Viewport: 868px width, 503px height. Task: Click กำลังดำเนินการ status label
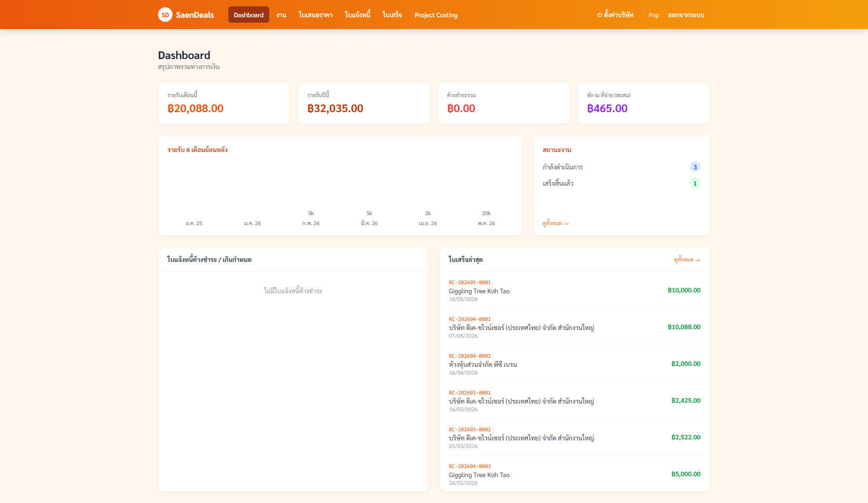point(562,167)
